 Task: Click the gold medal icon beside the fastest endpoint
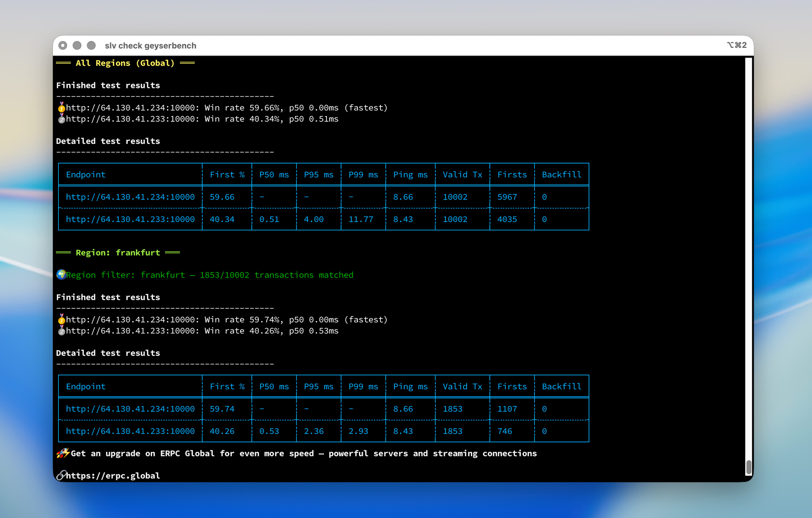click(x=62, y=108)
